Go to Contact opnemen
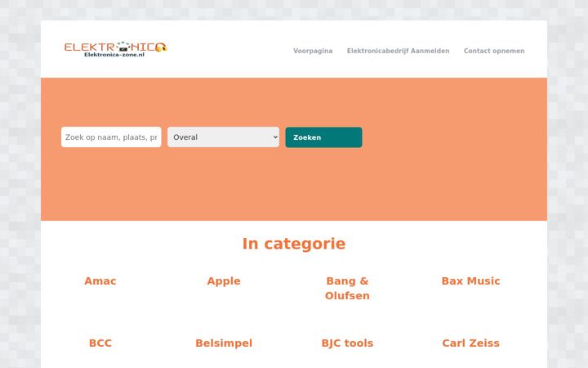Viewport: 588px width, 368px height. (494, 51)
